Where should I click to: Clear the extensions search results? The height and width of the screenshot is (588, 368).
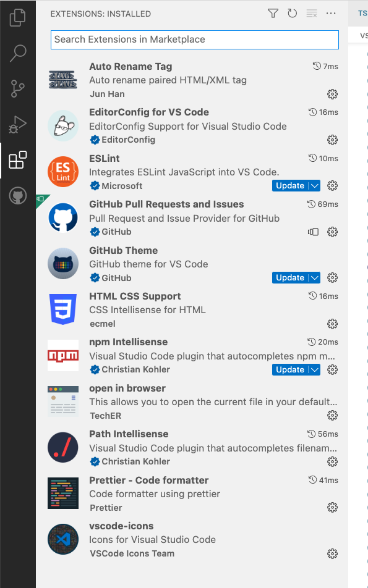(x=311, y=13)
